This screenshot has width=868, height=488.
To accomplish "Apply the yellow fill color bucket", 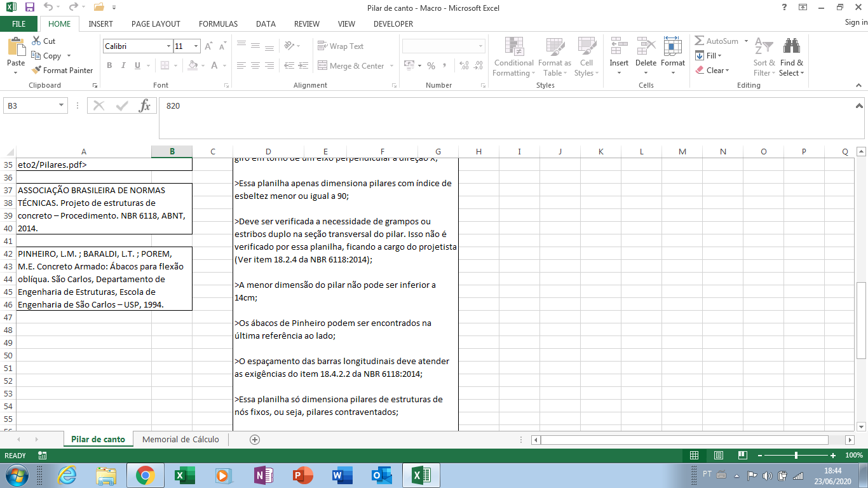I will coord(193,65).
